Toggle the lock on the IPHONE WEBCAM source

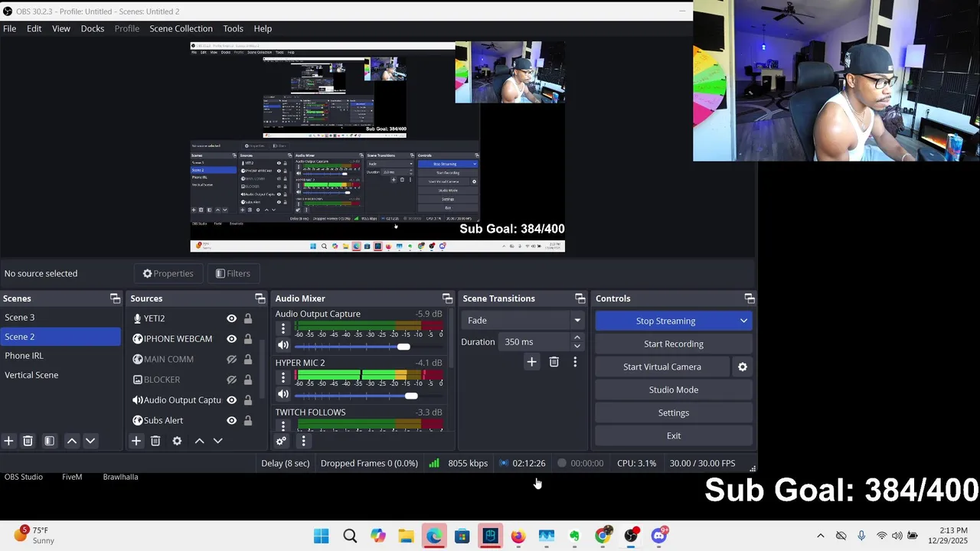click(248, 339)
